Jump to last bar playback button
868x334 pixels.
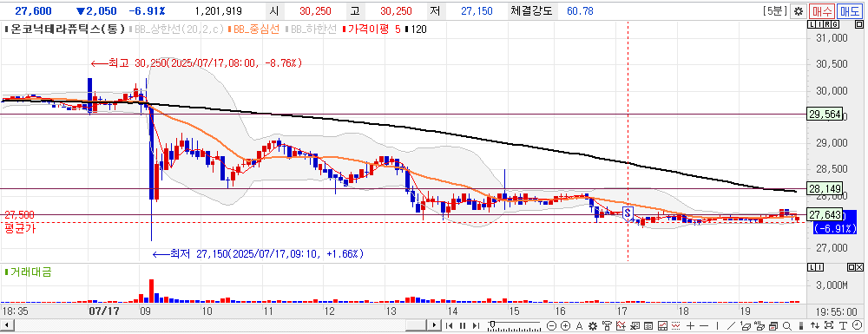tap(476, 325)
